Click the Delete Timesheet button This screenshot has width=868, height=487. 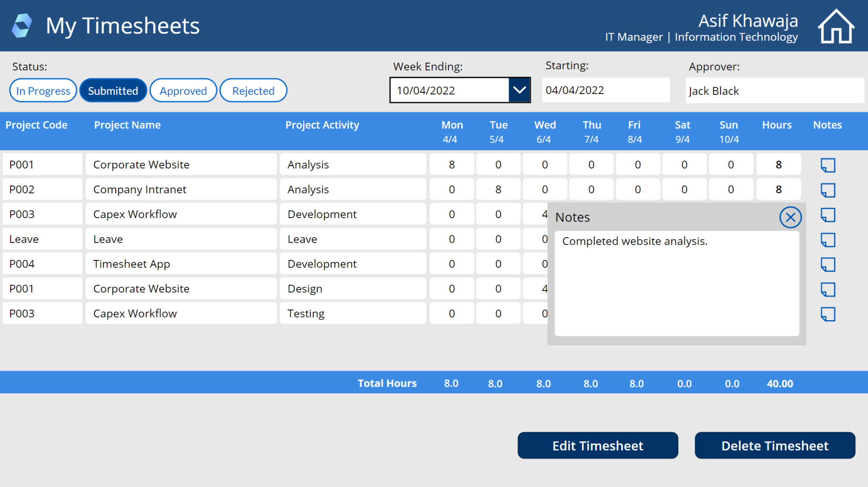click(775, 445)
